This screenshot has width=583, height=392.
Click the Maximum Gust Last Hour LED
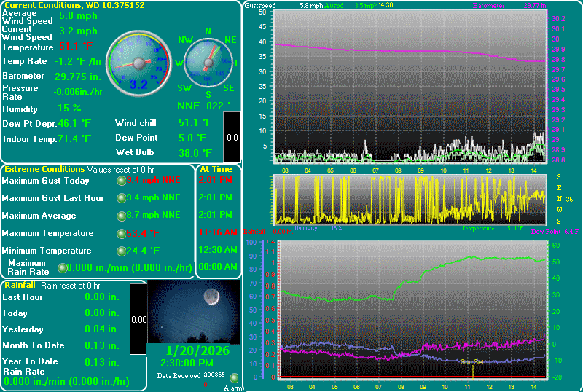[x=121, y=198]
